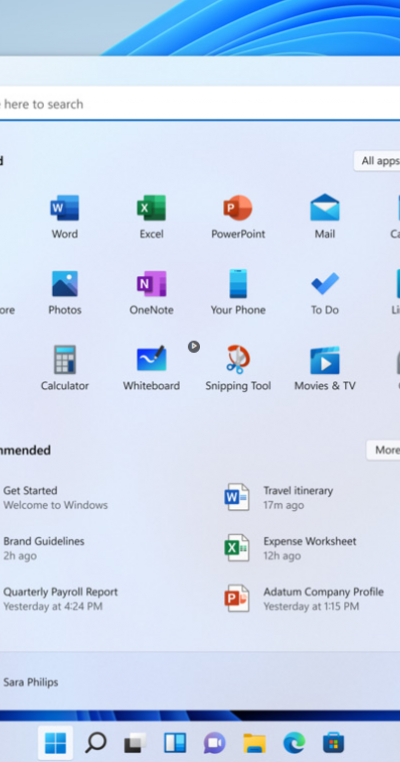Open PowerPoint from the pinned grid
The width and height of the screenshot is (400, 762).
pos(238,216)
